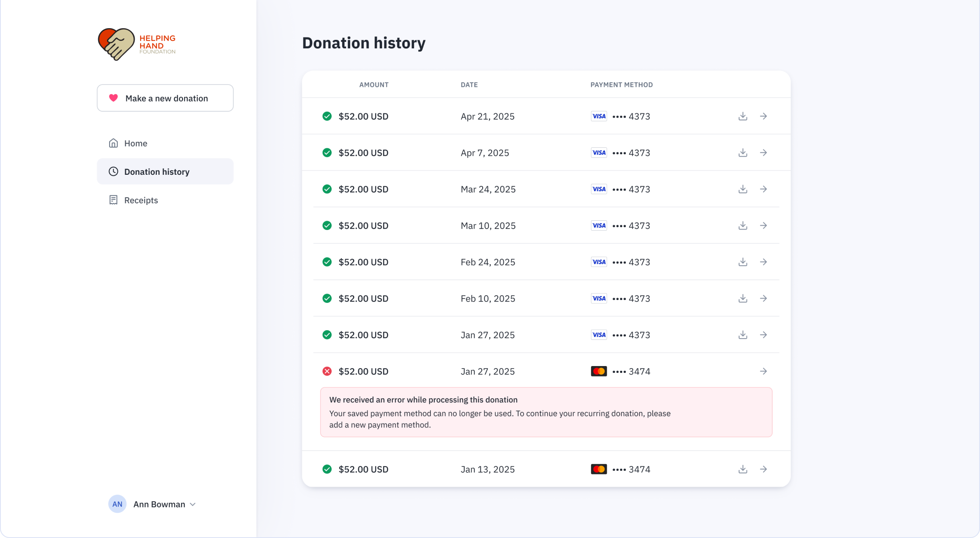Click Mastercard 3474 on Jan 13 row
The image size is (980, 538).
click(621, 469)
